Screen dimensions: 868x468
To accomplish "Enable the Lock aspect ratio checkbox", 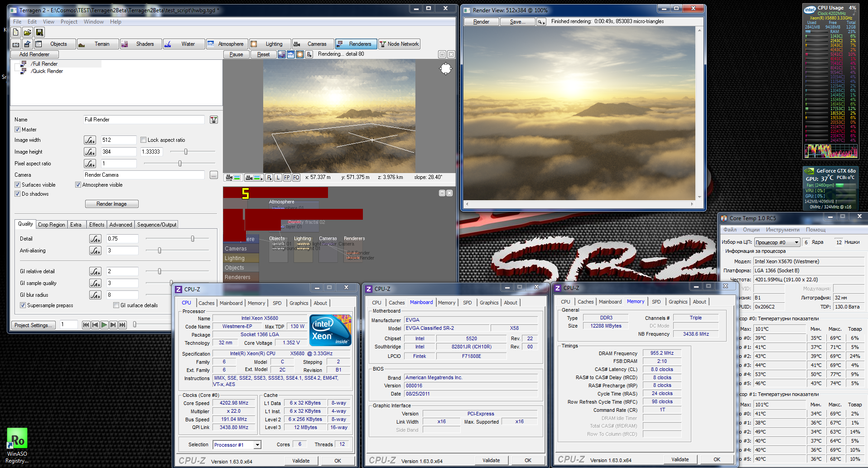I will point(143,140).
